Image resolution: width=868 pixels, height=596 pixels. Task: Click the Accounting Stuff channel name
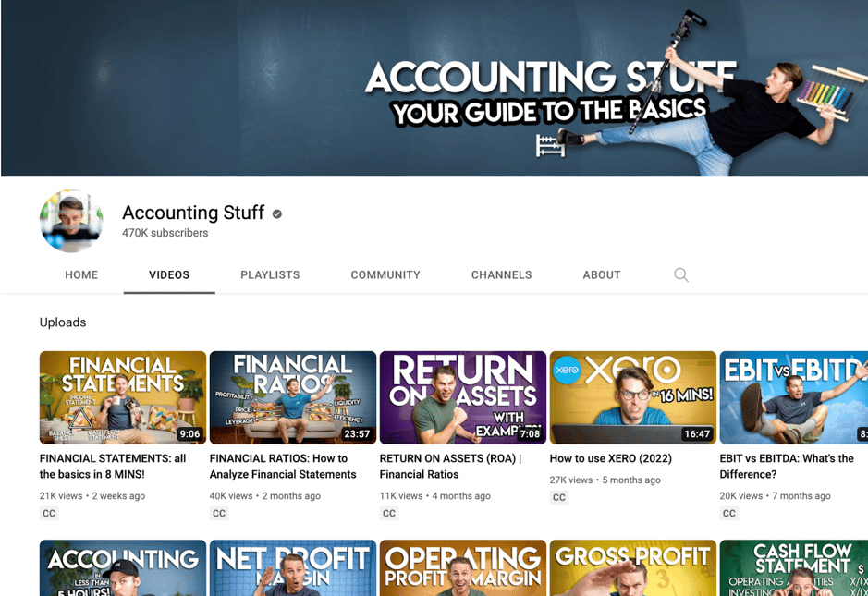coord(193,213)
